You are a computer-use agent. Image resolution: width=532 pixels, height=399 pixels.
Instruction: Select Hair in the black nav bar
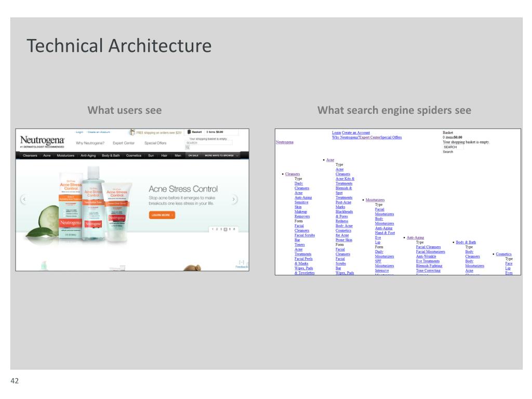(164, 155)
